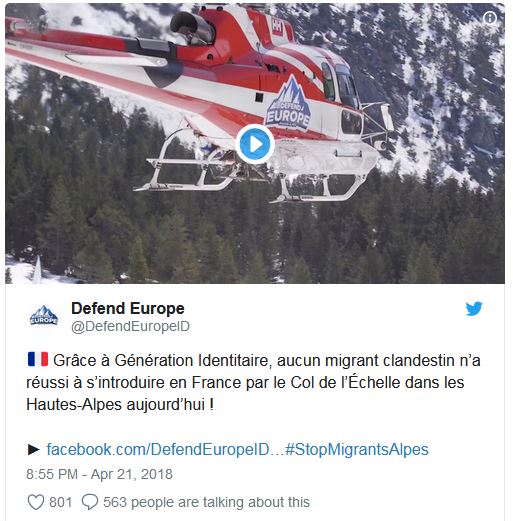Open the video info icon

pos(490,18)
